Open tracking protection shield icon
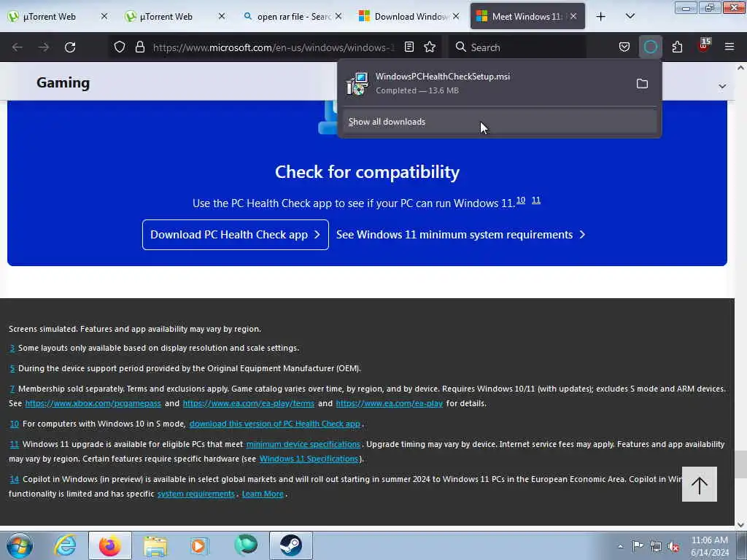Image resolution: width=747 pixels, height=560 pixels. click(120, 47)
